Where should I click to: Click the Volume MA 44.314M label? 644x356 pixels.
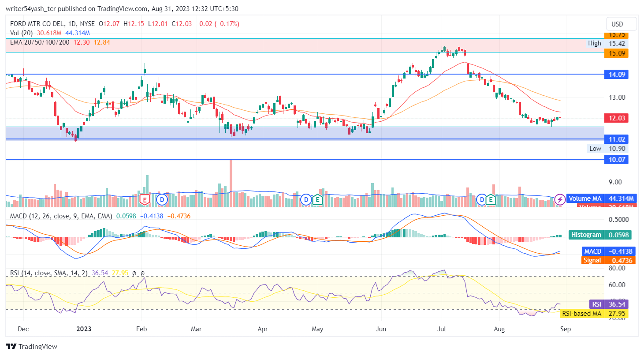(601, 199)
